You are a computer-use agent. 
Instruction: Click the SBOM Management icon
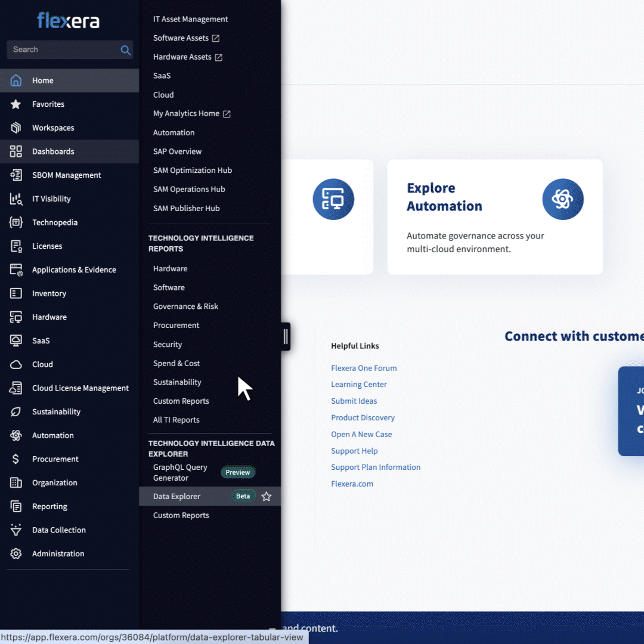[16, 175]
